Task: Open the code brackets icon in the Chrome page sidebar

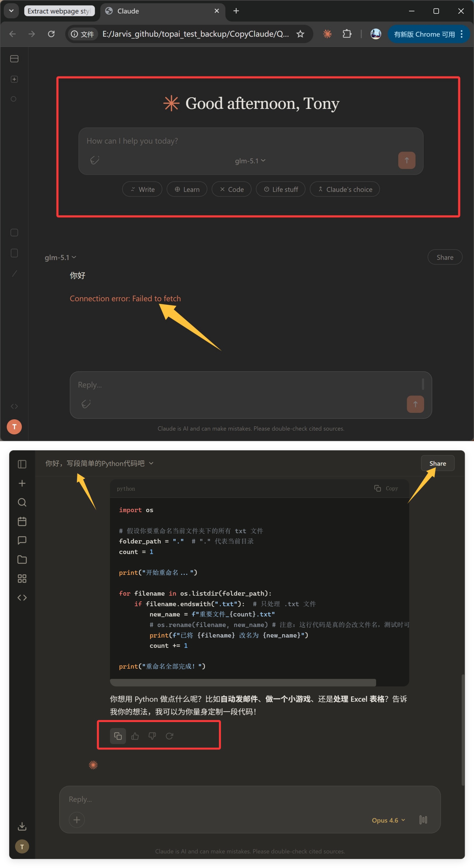Action: [x=14, y=406]
